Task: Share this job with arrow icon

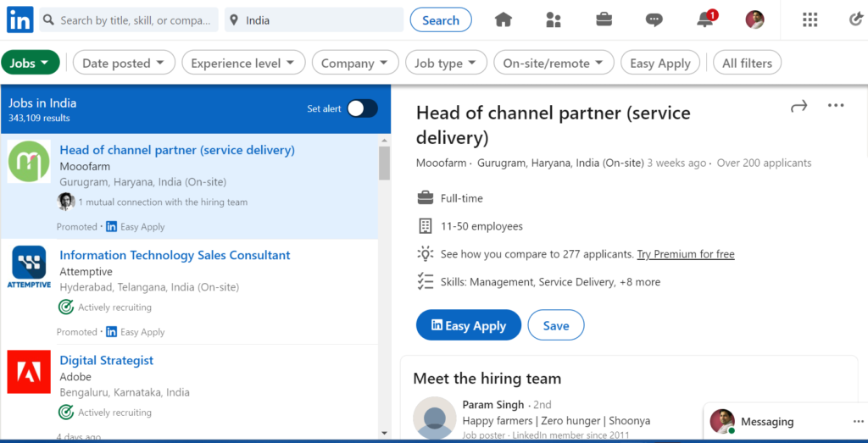Action: pyautogui.click(x=798, y=106)
